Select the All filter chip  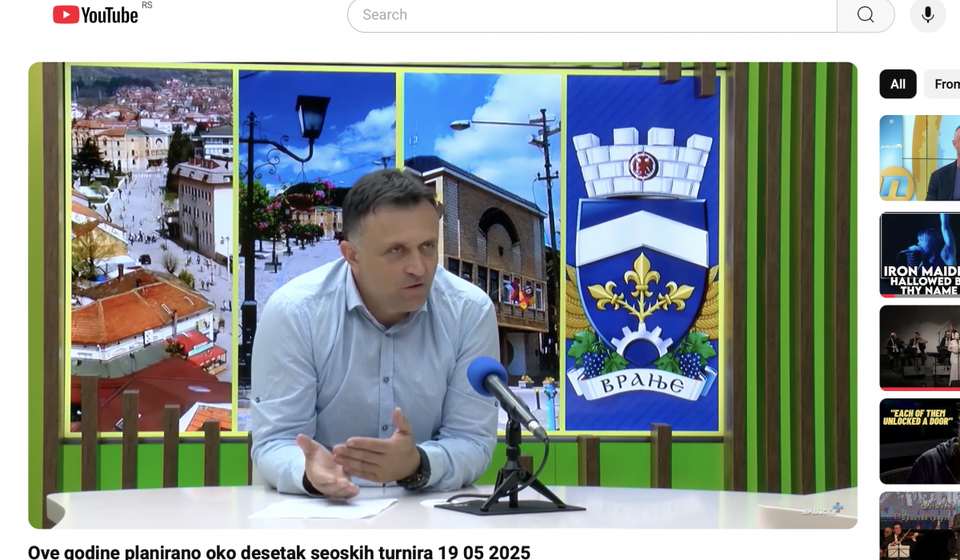[x=898, y=84]
